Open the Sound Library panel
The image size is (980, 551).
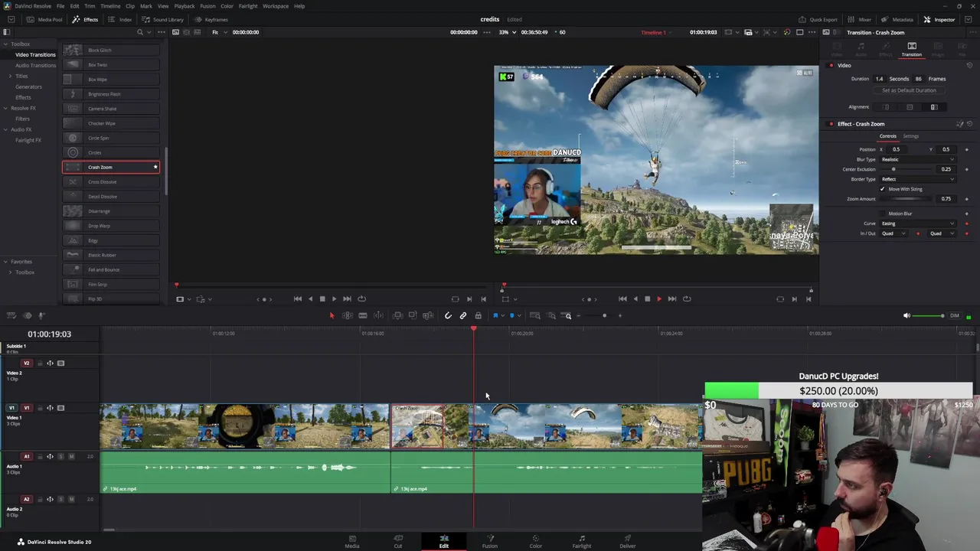pos(163,19)
